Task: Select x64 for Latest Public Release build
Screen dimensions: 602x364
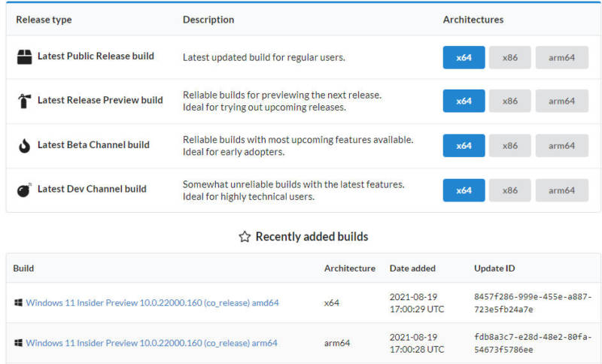Action: coord(464,58)
